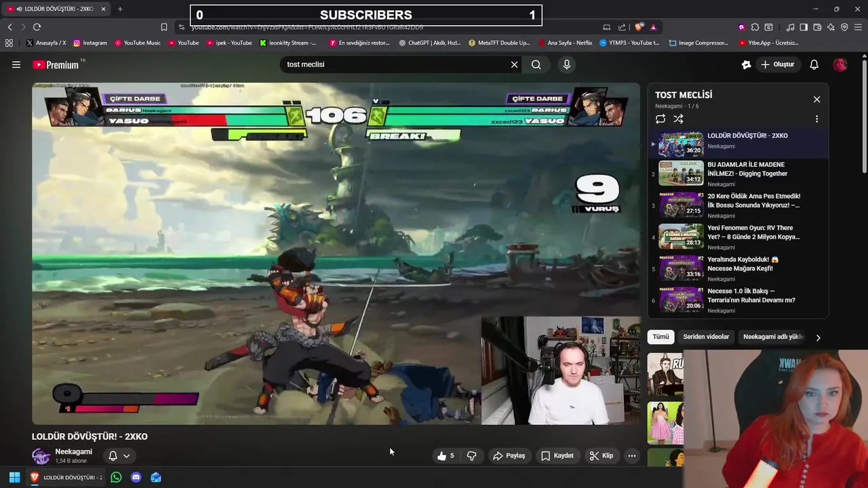Open the mail app on the taskbar
The height and width of the screenshot is (488, 868).
[156, 477]
